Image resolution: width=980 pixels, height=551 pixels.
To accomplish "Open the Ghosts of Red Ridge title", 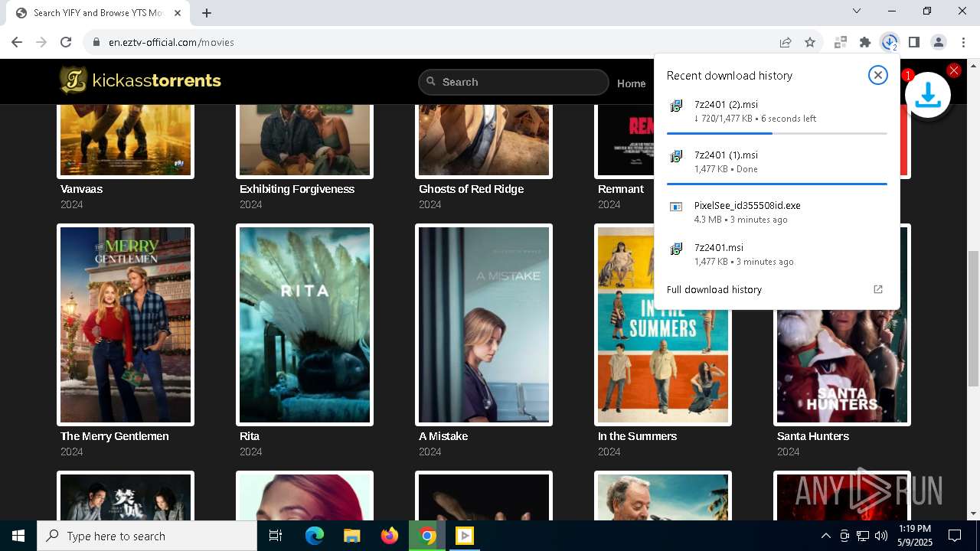I will pyautogui.click(x=471, y=188).
